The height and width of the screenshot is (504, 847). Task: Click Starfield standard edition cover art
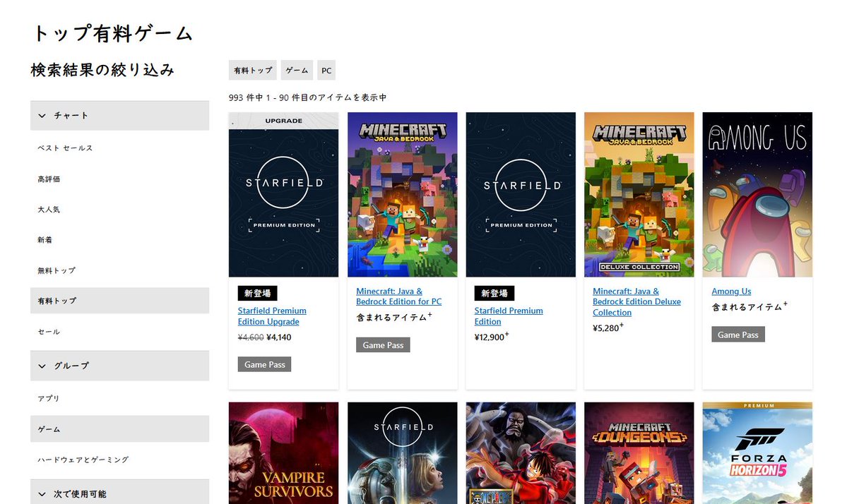pos(403,453)
